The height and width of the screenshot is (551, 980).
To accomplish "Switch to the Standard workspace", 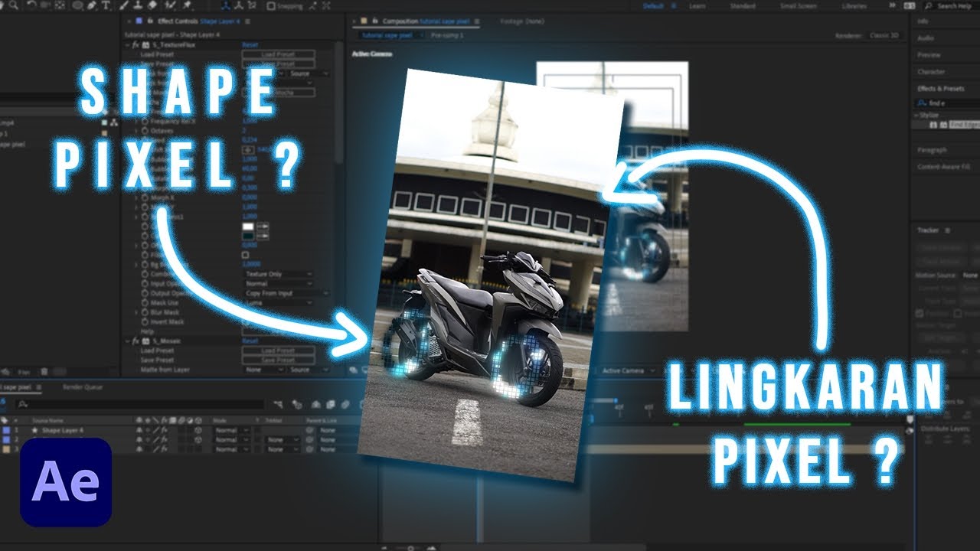I will 743,5.
